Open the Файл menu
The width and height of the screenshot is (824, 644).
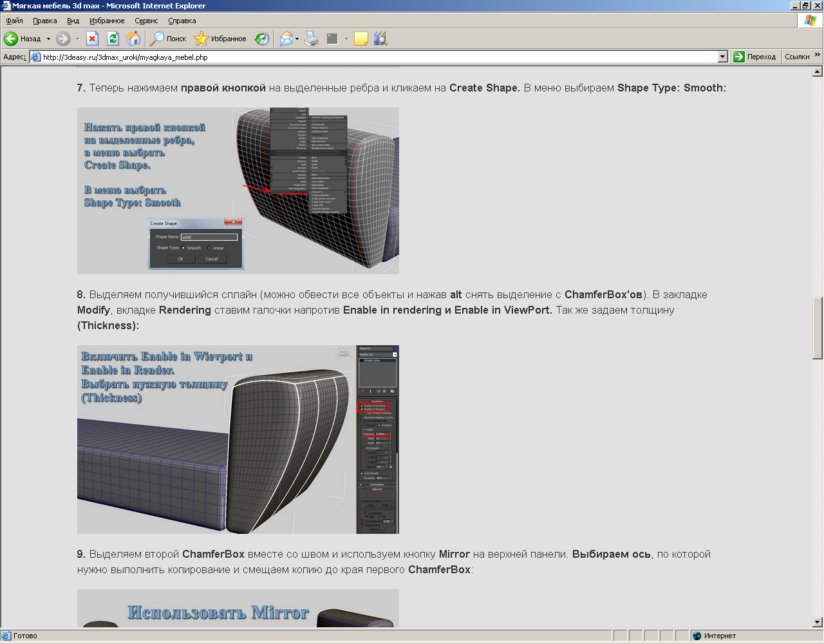coord(14,21)
